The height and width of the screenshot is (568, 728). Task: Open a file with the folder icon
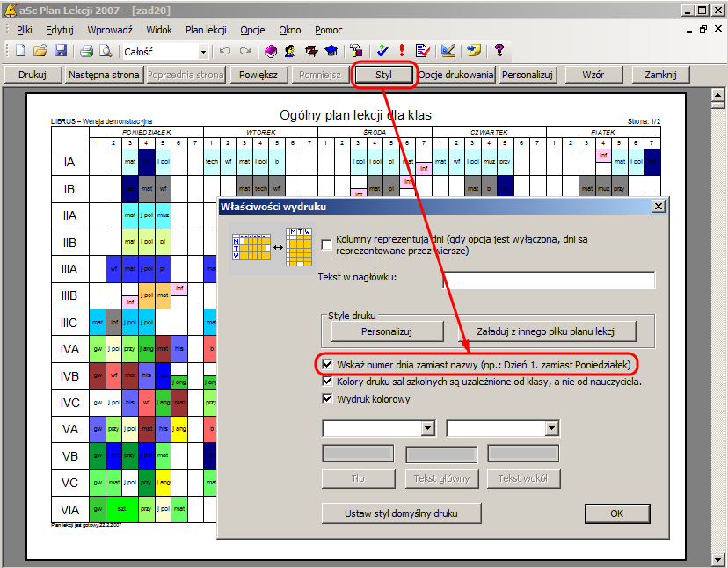[x=40, y=51]
